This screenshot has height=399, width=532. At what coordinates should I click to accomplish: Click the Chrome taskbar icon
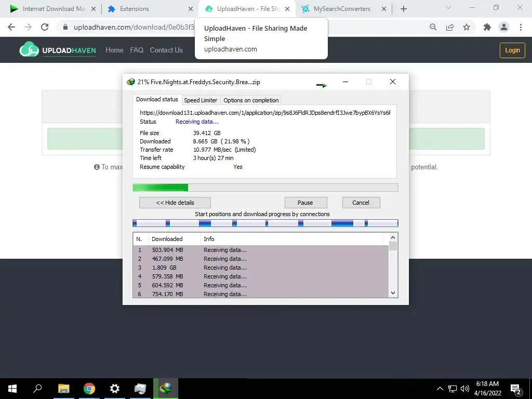click(x=89, y=389)
